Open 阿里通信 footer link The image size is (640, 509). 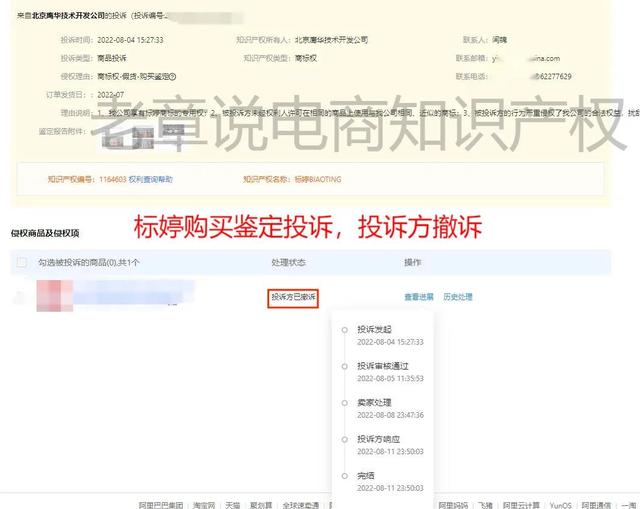click(596, 505)
